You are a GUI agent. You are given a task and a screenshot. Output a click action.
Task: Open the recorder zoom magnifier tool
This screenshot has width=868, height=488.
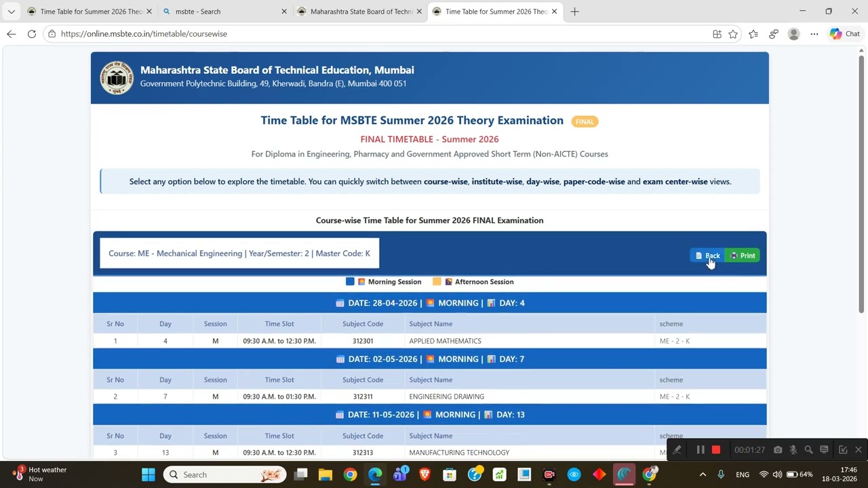point(808,449)
